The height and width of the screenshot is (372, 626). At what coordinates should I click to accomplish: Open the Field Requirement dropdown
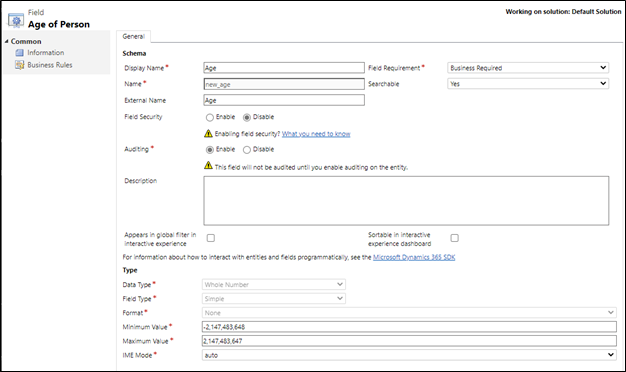tap(528, 68)
